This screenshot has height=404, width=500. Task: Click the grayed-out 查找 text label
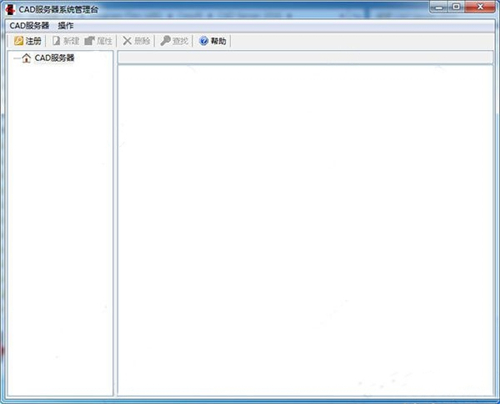tap(180, 41)
